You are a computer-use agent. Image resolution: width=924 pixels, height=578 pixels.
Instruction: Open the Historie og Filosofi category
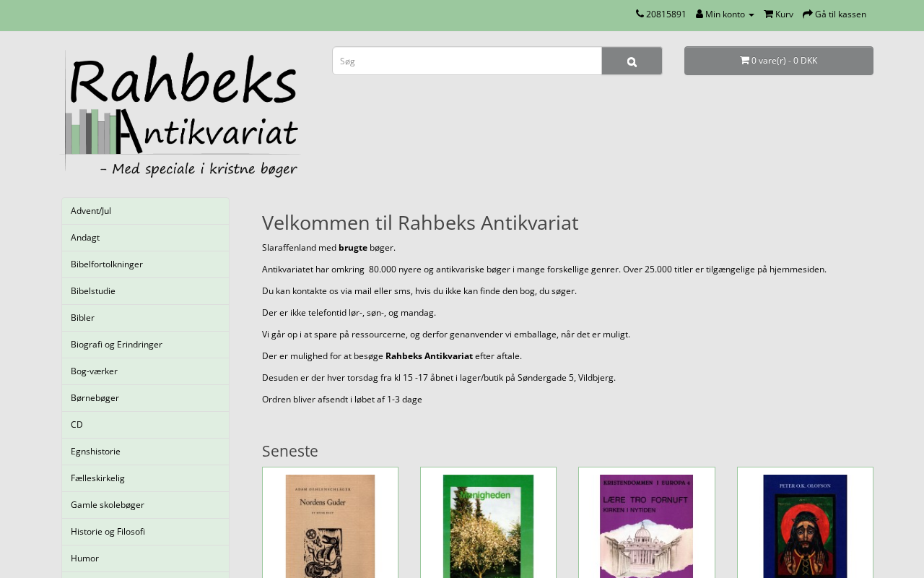pos(145,532)
